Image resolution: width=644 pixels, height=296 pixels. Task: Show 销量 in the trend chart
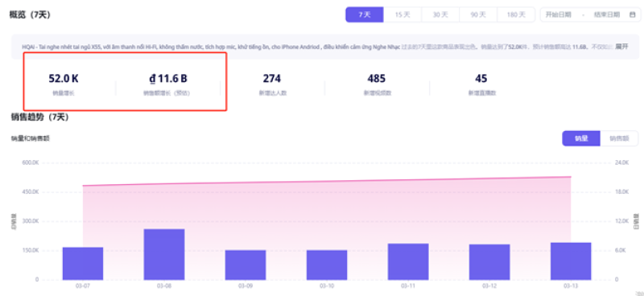[581, 138]
